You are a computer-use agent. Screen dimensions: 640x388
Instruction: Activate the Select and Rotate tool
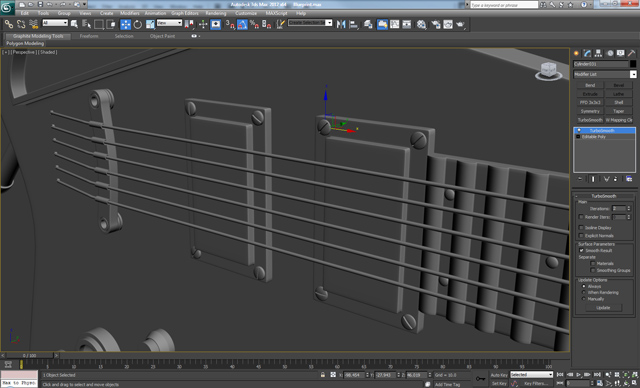click(x=138, y=24)
